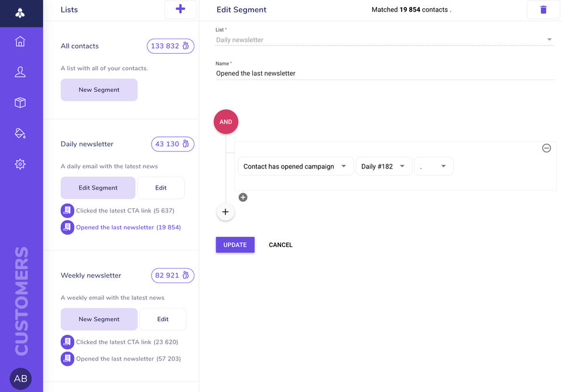
Task: Click the CANCEL button
Action: [280, 245]
